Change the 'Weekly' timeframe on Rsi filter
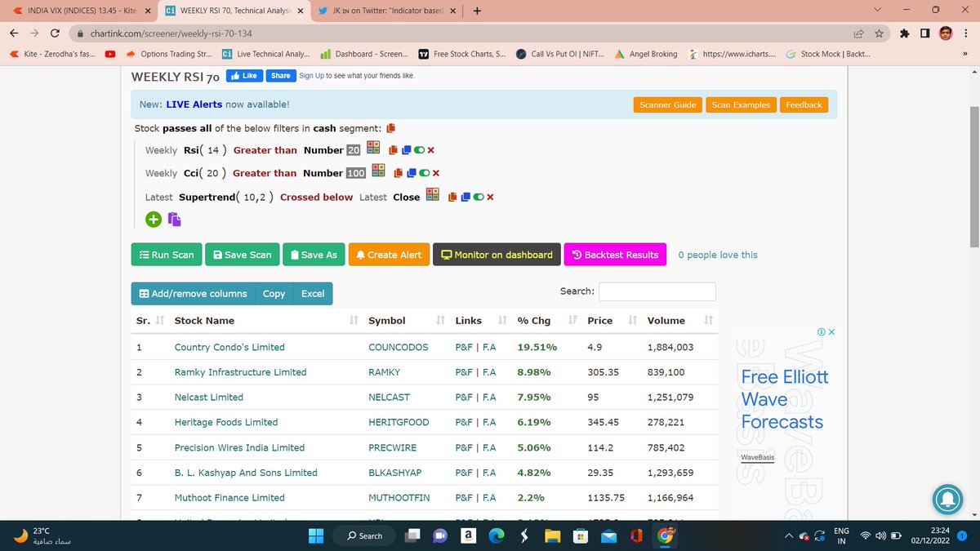This screenshot has width=980, height=551. tap(161, 150)
